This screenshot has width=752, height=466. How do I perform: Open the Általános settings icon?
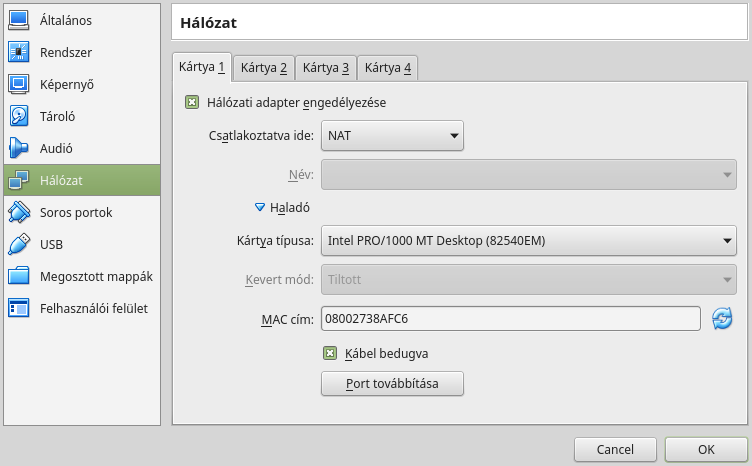pyautogui.click(x=19, y=20)
